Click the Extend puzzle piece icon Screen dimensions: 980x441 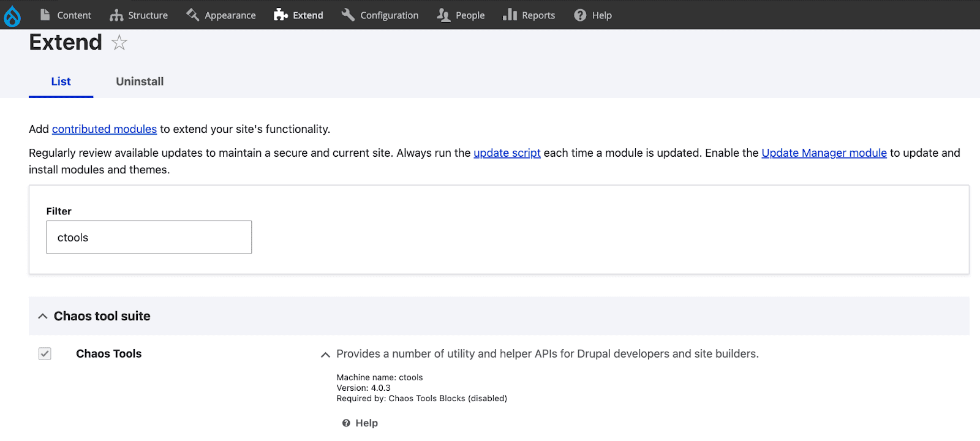coord(281,15)
